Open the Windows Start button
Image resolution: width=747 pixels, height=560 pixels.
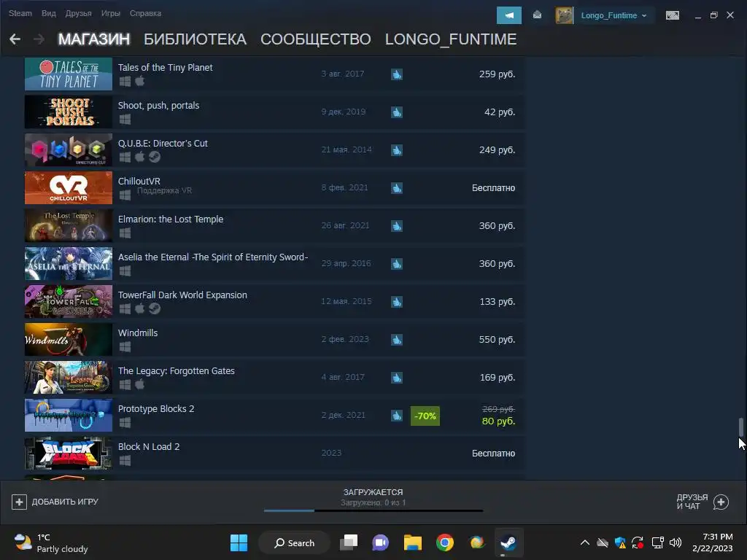pos(239,542)
